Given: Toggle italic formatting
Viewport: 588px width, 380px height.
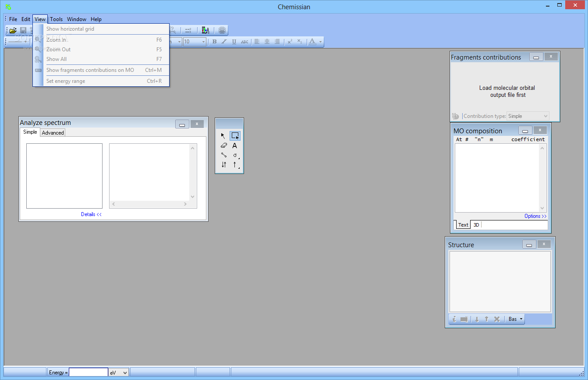Looking at the screenshot, I should 224,42.
